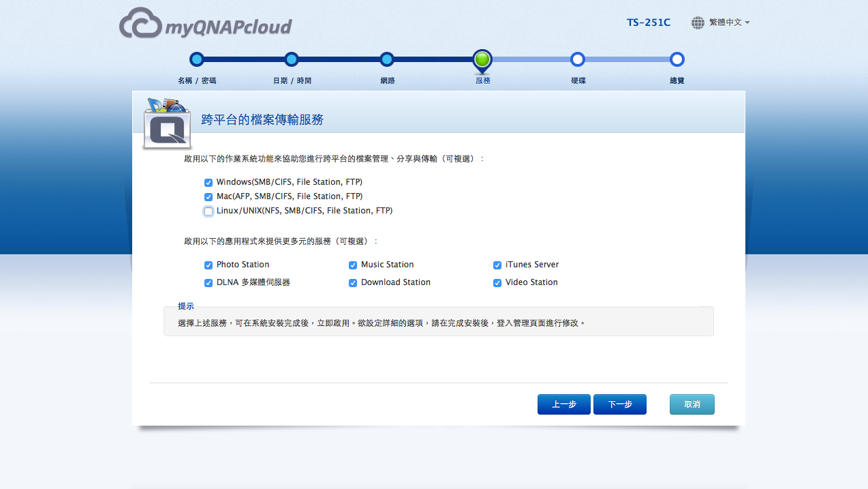Viewport: 868px width, 489px height.
Task: Toggle the DLNA 多媒體伺服器 checkbox
Action: point(208,283)
